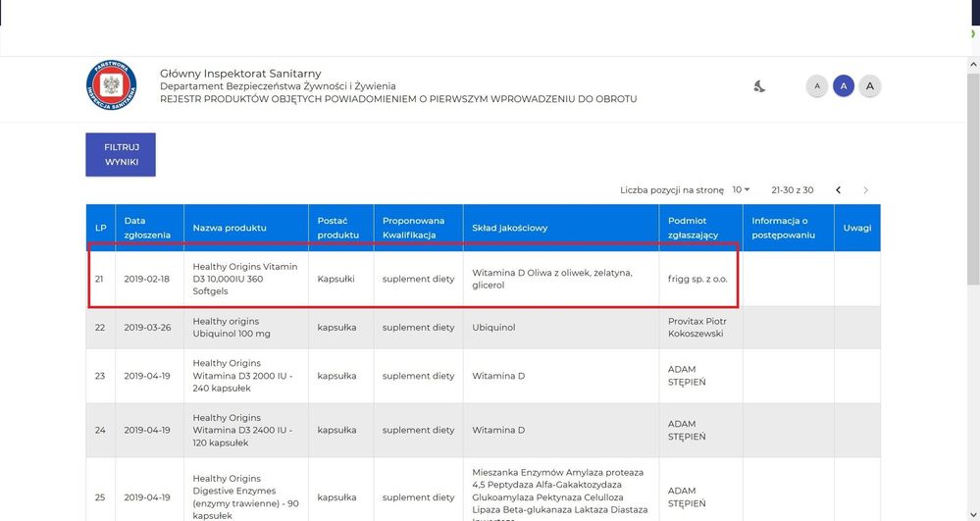980x521 pixels.
Task: Select the largest font size A button
Action: coord(869,86)
